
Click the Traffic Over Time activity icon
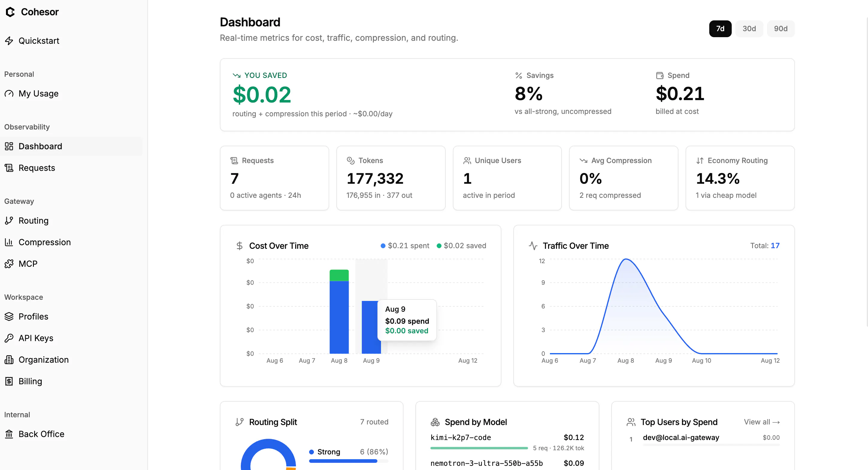[533, 246]
